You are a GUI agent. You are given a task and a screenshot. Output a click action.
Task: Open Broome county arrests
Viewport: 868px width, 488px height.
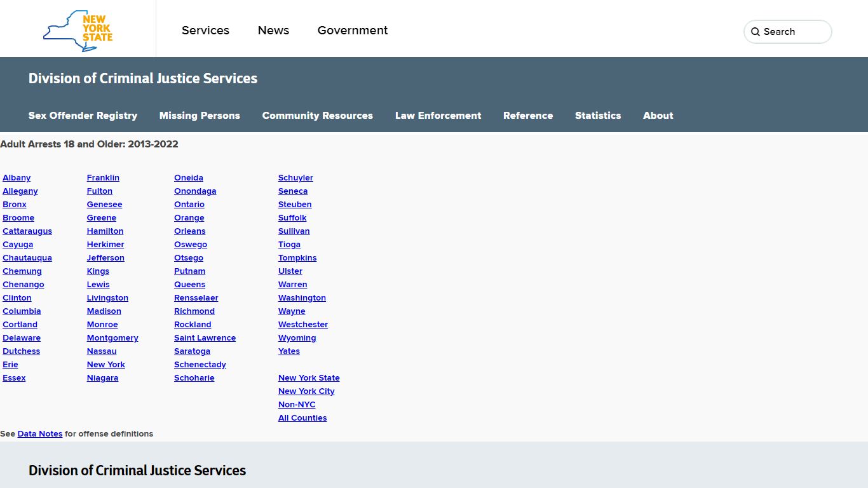pyautogui.click(x=18, y=218)
